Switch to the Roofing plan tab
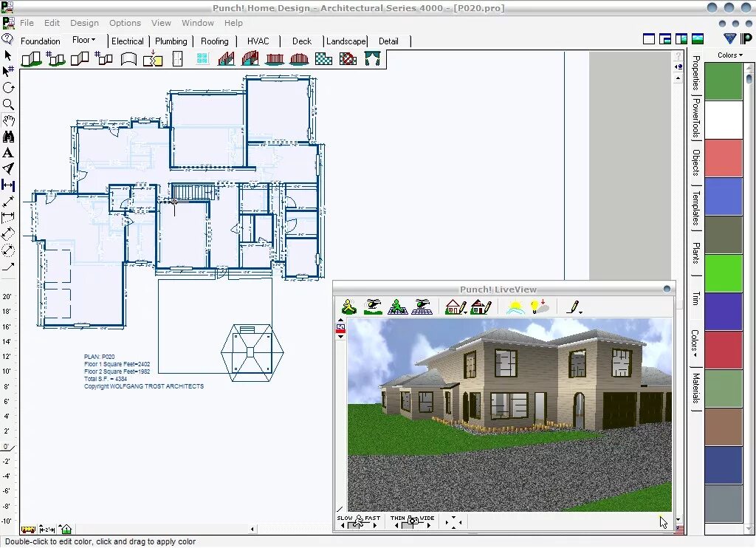 coord(215,41)
